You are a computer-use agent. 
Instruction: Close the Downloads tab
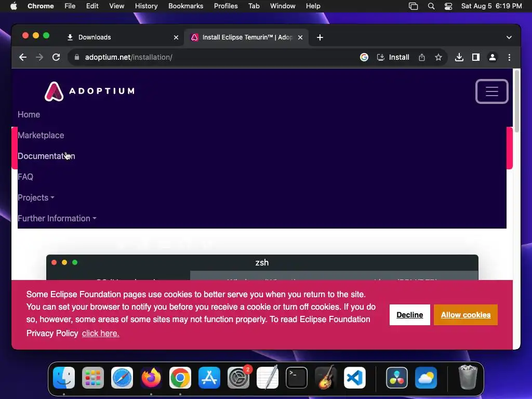(176, 37)
